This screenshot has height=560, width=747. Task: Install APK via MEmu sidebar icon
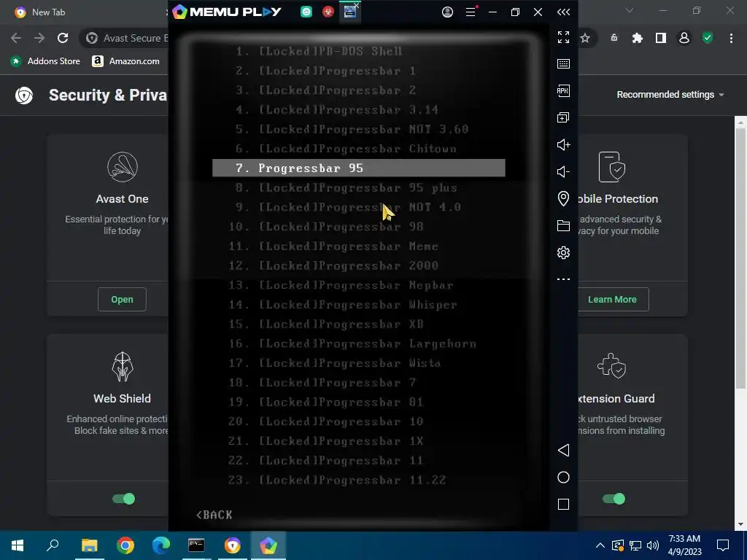(563, 90)
